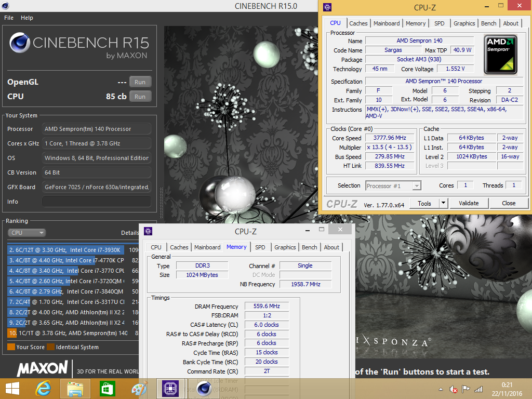The image size is (532, 399).
Task: Select About tab in lower CPU-Z window
Action: point(331,247)
